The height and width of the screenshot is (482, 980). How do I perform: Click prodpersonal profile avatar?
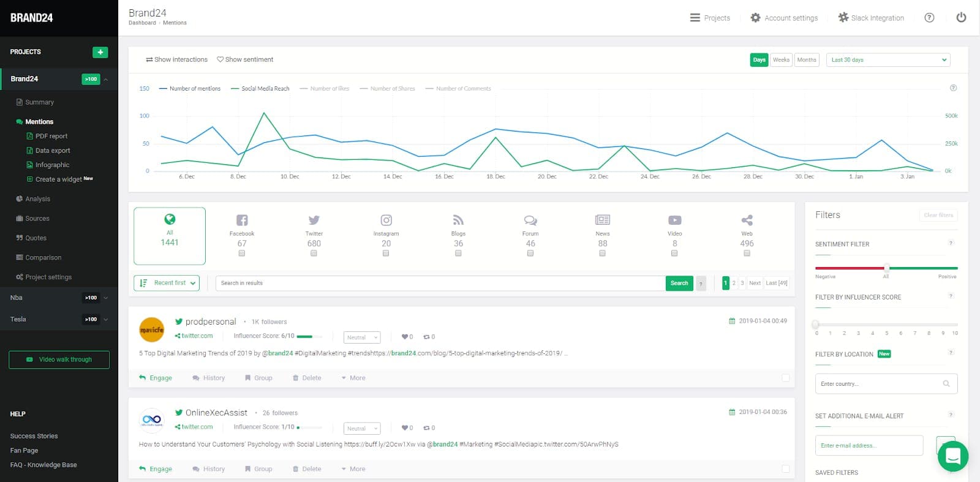click(151, 329)
